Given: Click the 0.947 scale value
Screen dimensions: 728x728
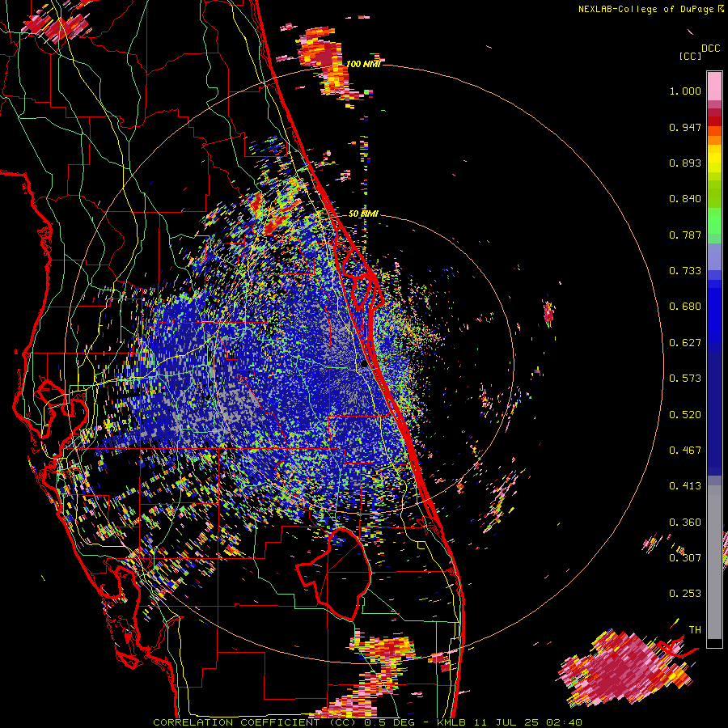Looking at the screenshot, I should 685,127.
